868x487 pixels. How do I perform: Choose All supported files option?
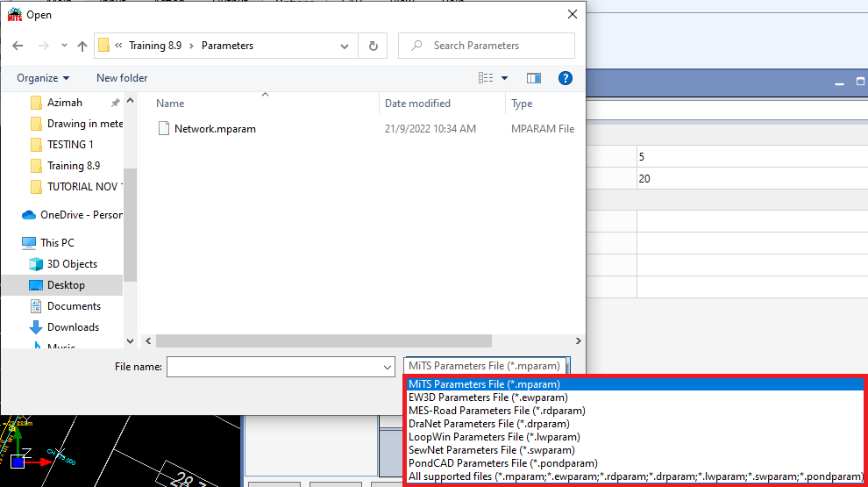[635, 476]
